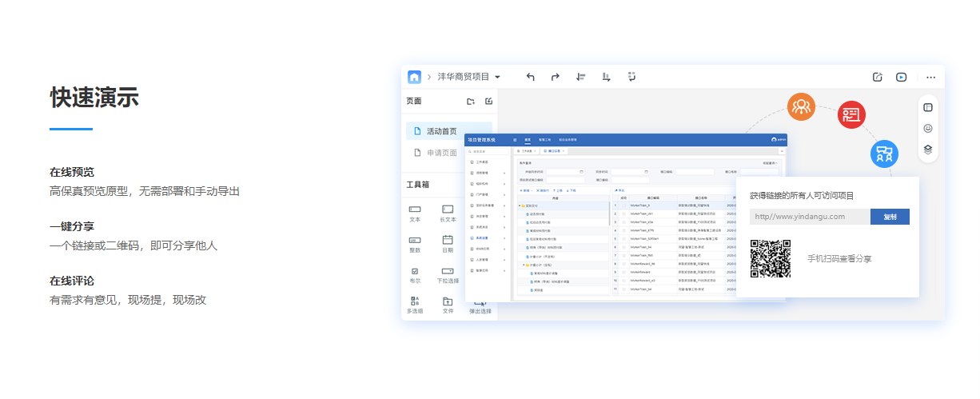
Task: Click the search box in the 项目管理系统 sidebar
Action: point(487,150)
